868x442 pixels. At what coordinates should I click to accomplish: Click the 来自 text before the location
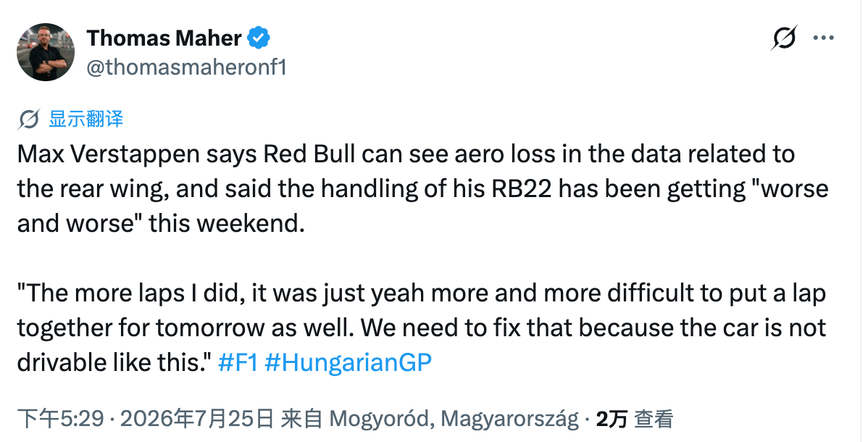pyautogui.click(x=301, y=419)
